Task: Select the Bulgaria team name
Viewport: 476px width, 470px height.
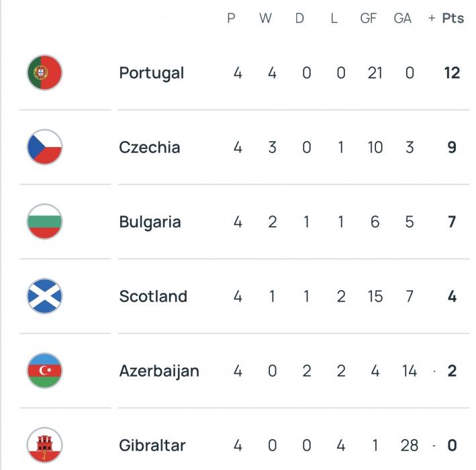Action: pyautogui.click(x=150, y=222)
